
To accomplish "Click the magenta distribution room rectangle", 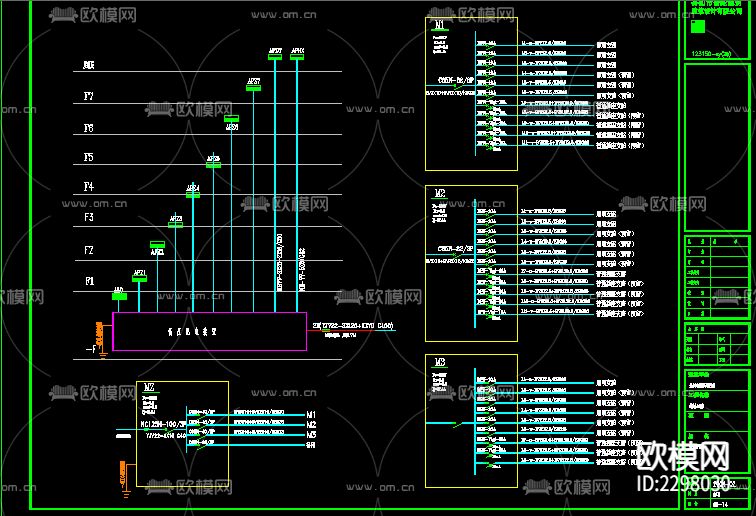I will (209, 331).
